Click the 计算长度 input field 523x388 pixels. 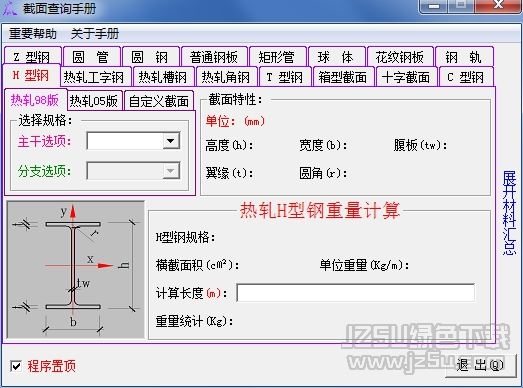coord(356,293)
